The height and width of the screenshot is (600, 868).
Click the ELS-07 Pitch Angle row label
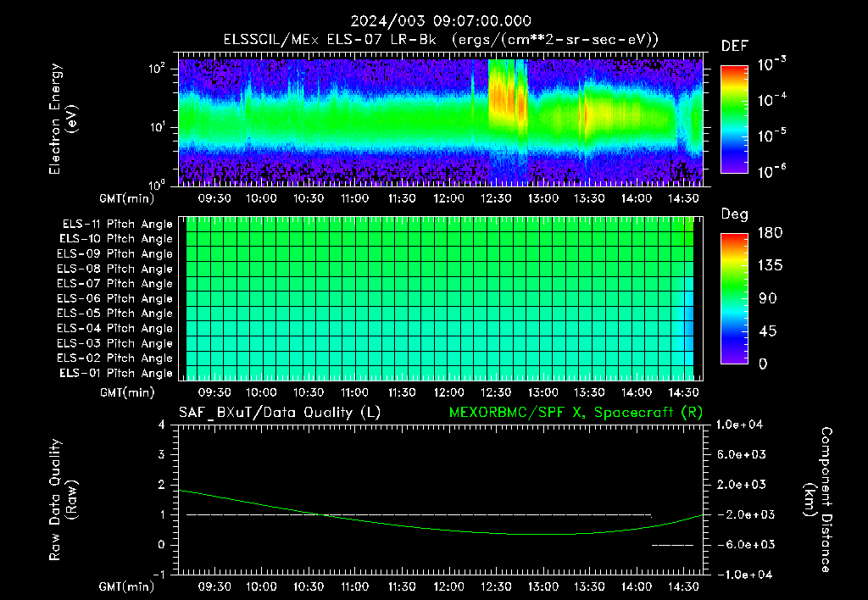point(115,283)
